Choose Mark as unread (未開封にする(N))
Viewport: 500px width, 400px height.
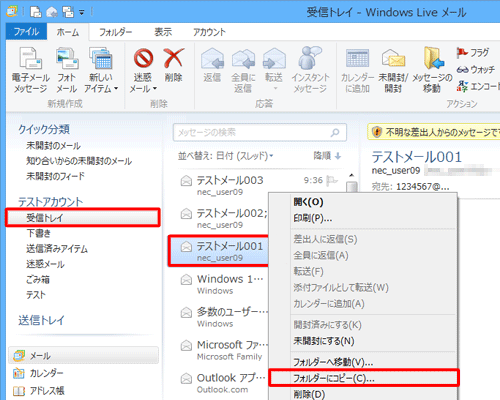tap(363, 341)
